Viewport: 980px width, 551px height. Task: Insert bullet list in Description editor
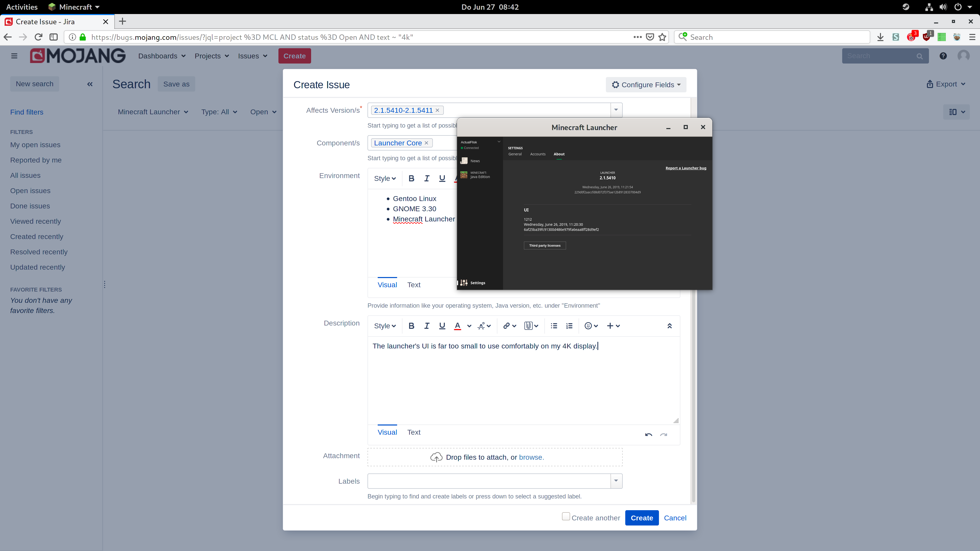point(554,326)
